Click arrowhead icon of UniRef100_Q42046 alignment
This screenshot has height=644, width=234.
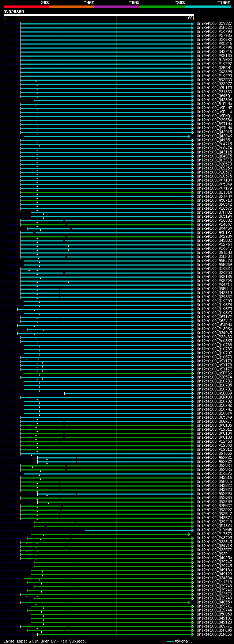point(189,136)
